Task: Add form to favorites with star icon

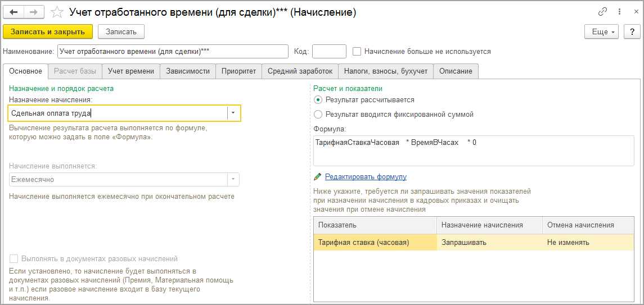Action: pos(57,12)
